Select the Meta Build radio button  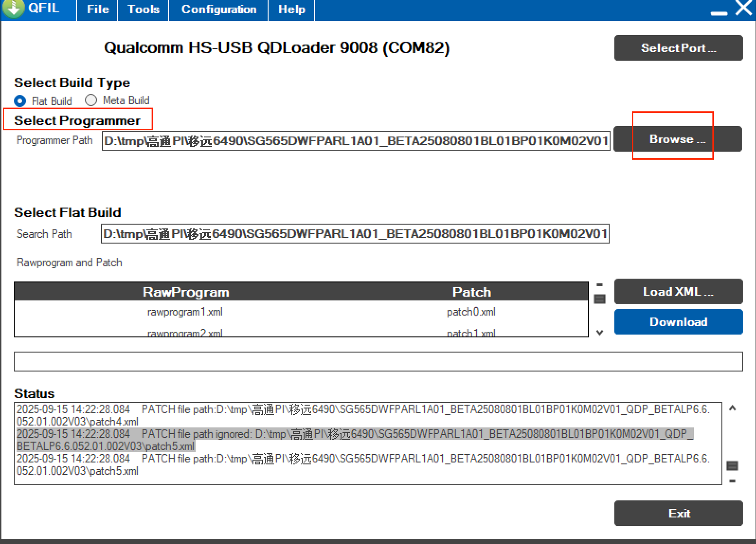[91, 100]
